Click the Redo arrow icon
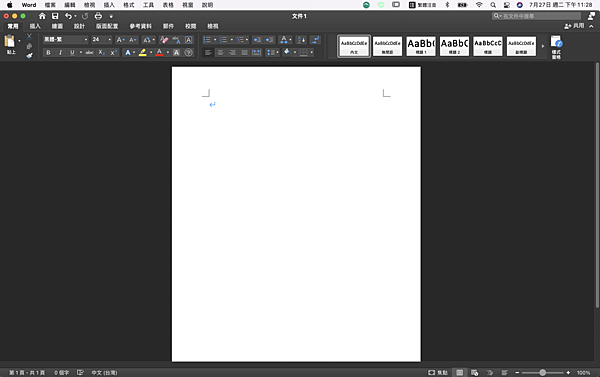 85,16
